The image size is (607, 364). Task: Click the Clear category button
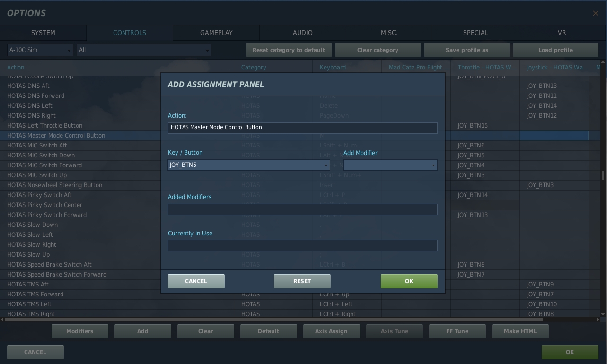click(378, 50)
